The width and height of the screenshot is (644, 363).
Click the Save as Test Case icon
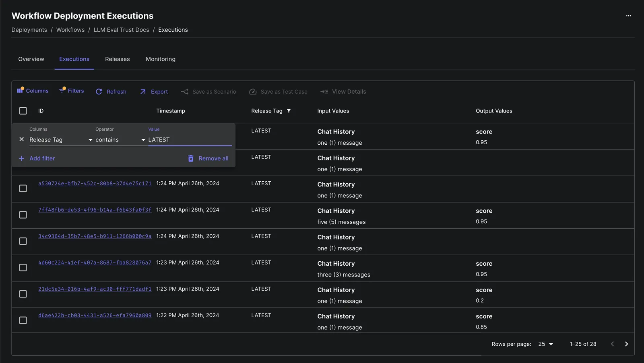253,92
